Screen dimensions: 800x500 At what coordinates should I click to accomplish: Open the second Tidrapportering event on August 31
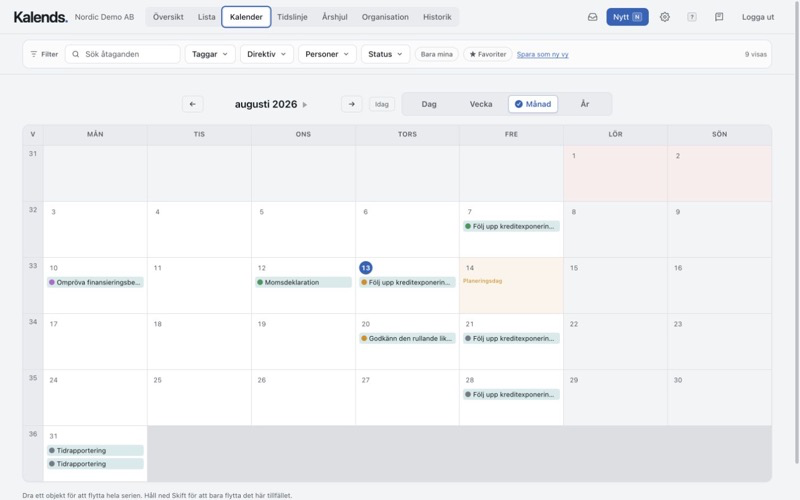95,464
